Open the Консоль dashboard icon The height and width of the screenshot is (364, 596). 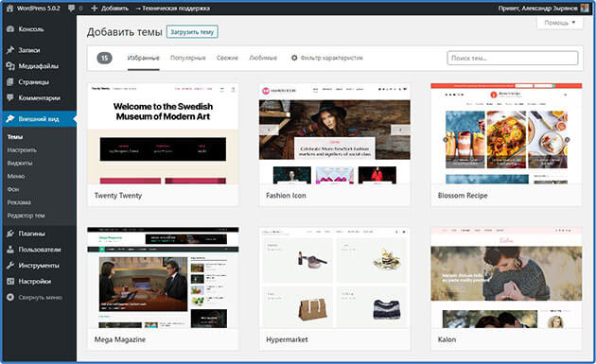[x=10, y=29]
